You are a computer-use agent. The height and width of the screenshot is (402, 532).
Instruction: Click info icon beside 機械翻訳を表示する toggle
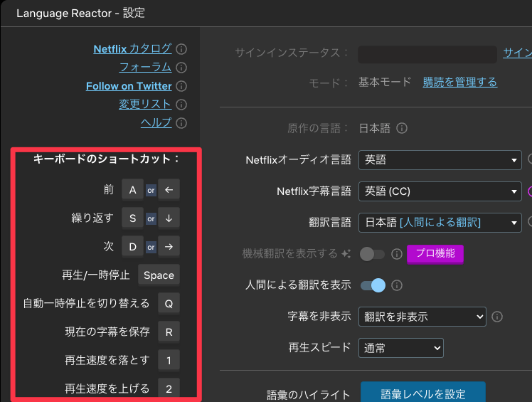click(x=397, y=254)
